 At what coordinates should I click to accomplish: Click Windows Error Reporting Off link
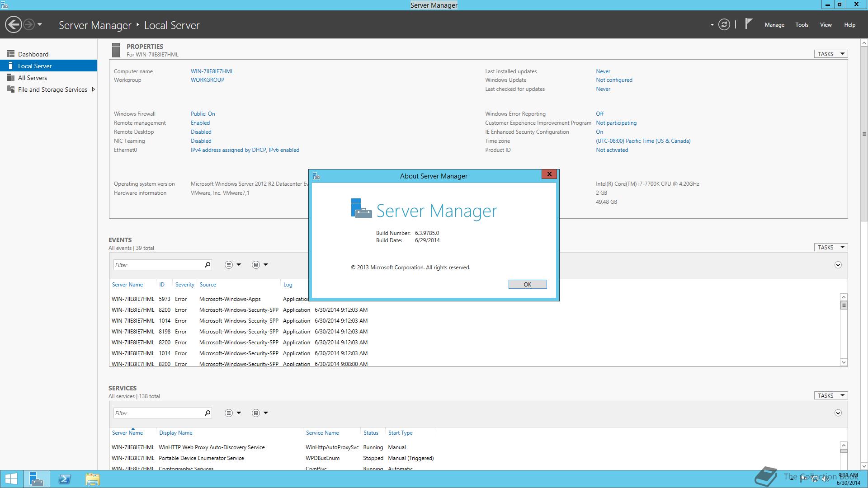point(599,114)
